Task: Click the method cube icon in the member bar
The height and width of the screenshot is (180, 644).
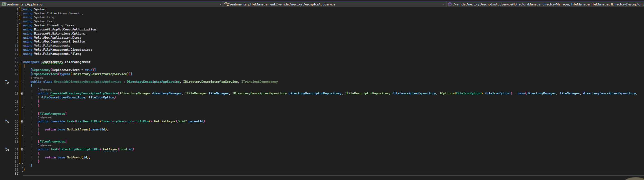Action: (449, 4)
